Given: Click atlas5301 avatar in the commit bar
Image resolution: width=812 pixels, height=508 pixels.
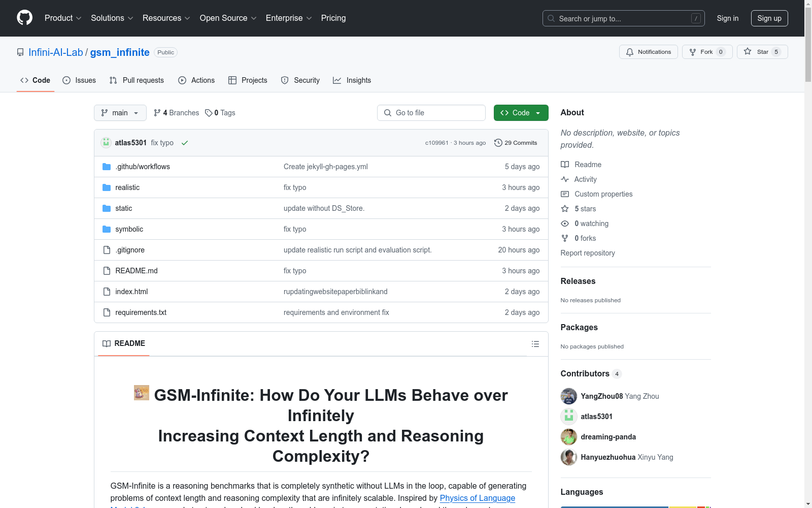Looking at the screenshot, I should pos(106,143).
